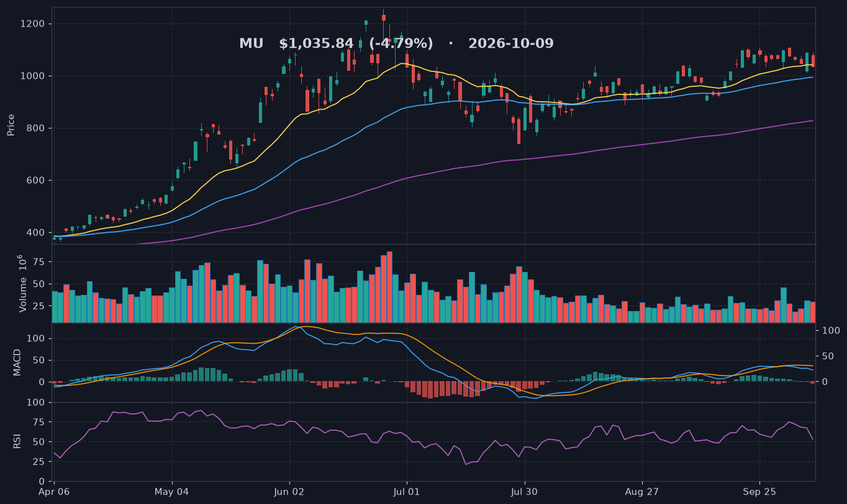Select the "1000" tick on the Price axis
This screenshot has width=847, height=504.
[33, 76]
